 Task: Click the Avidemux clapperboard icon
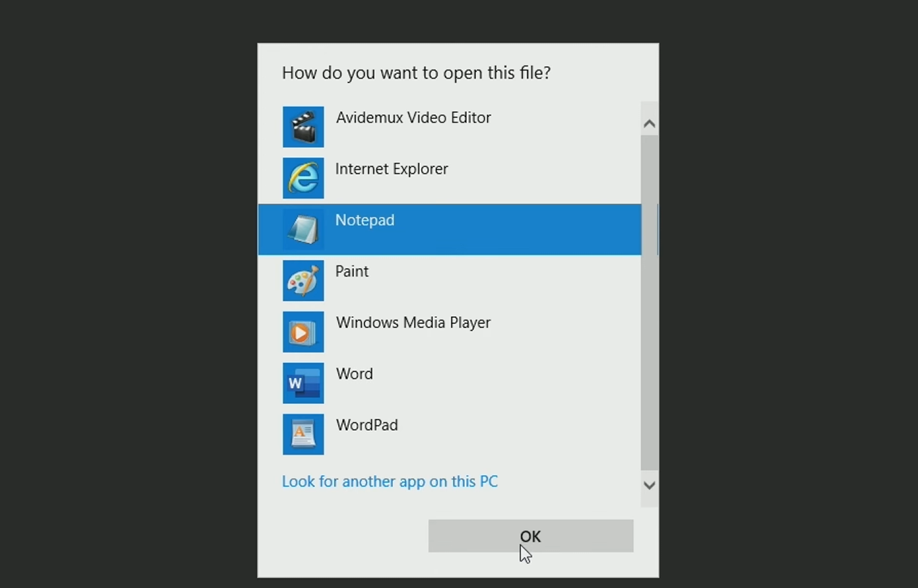coord(303,127)
